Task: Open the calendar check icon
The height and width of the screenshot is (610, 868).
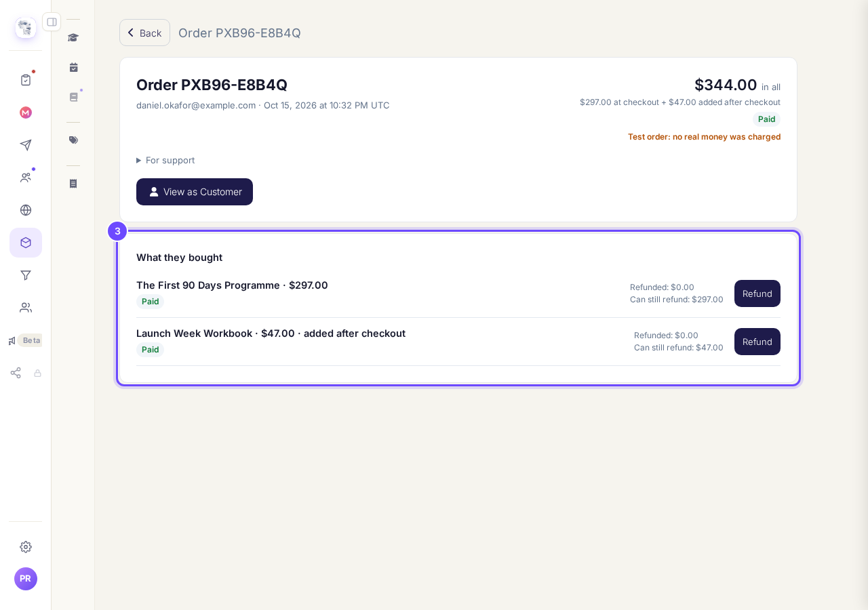Action: tap(73, 67)
